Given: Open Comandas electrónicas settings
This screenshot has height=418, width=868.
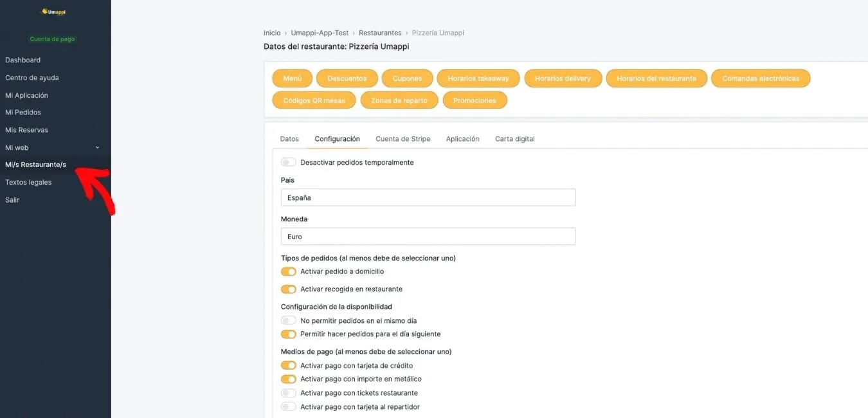Looking at the screenshot, I should tap(761, 78).
